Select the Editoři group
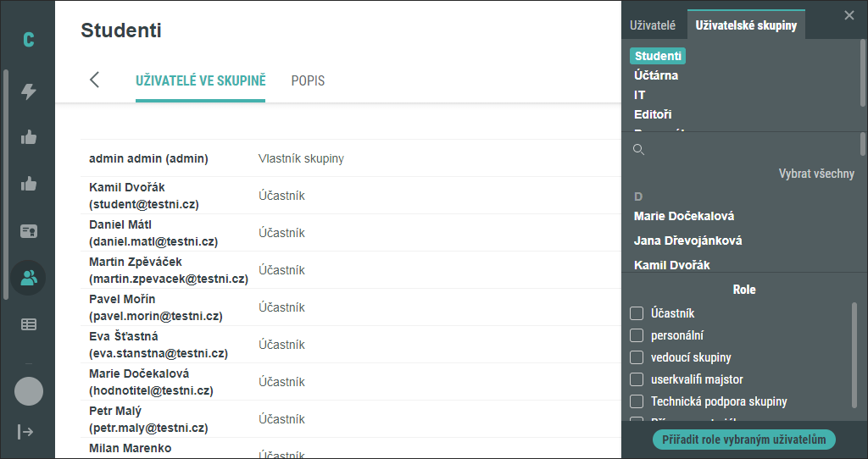The height and width of the screenshot is (459, 868). pos(653,114)
